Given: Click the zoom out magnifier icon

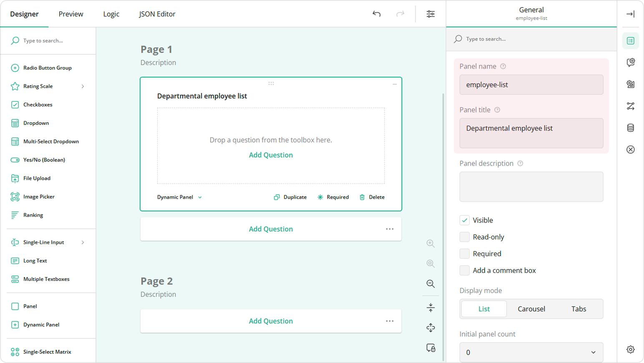Looking at the screenshot, I should 430,284.
